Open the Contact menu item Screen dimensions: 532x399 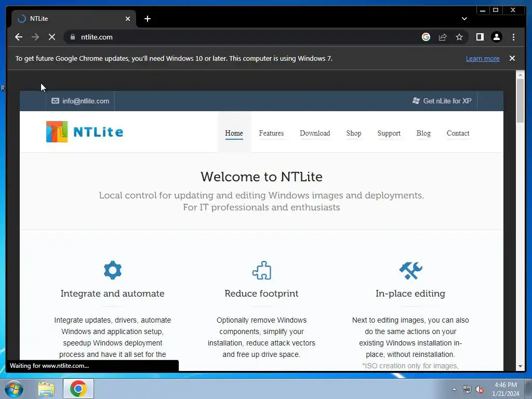pyautogui.click(x=458, y=134)
